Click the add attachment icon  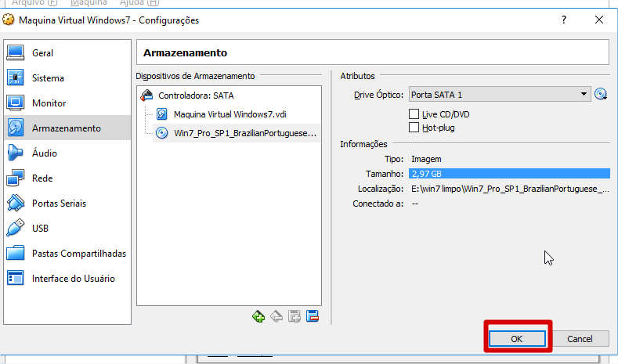point(295,316)
